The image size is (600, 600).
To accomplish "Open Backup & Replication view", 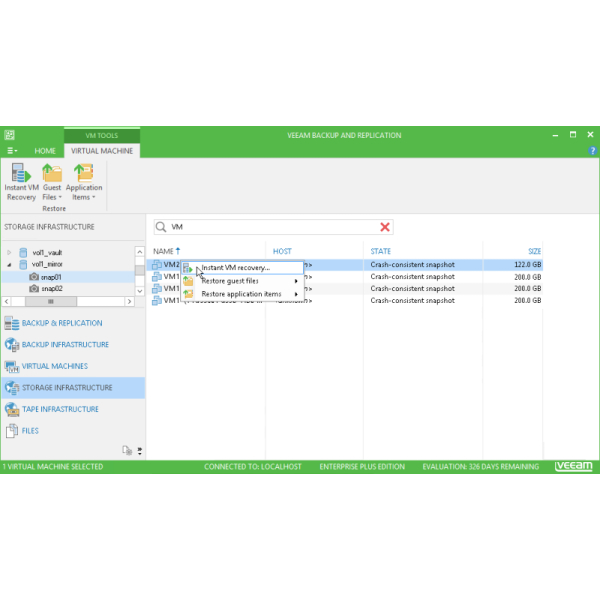I will 61,323.
